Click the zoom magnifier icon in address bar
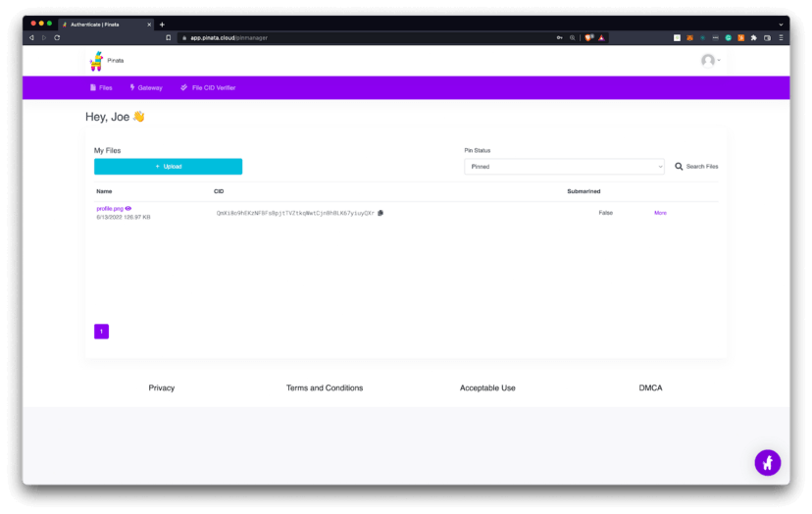The width and height of the screenshot is (812, 514). (572, 37)
